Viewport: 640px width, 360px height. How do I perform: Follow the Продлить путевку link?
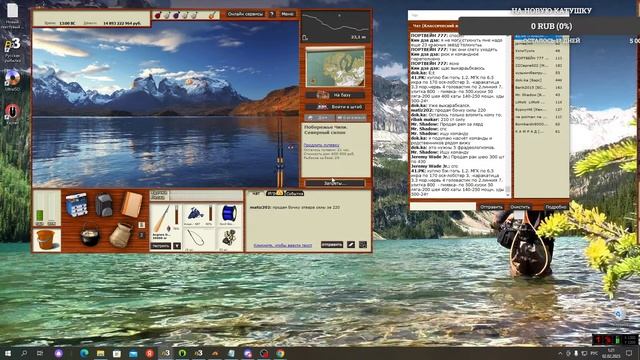click(321, 145)
